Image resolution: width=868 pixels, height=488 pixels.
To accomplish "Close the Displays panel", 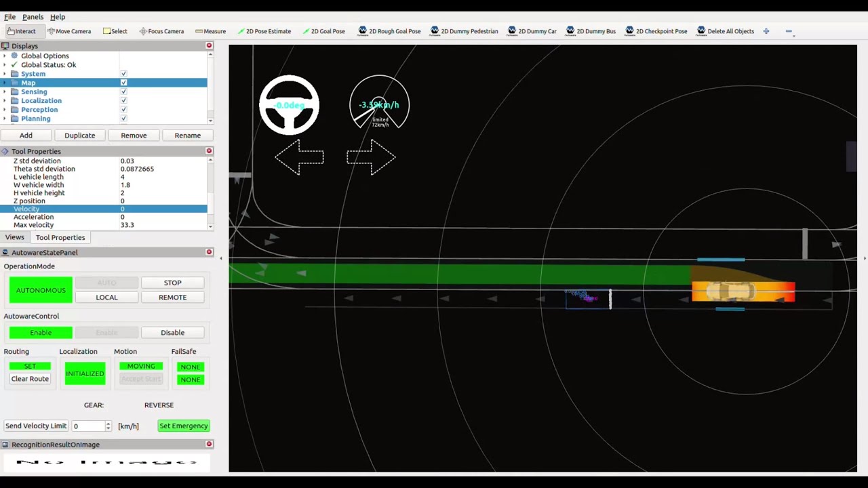I will (x=209, y=45).
